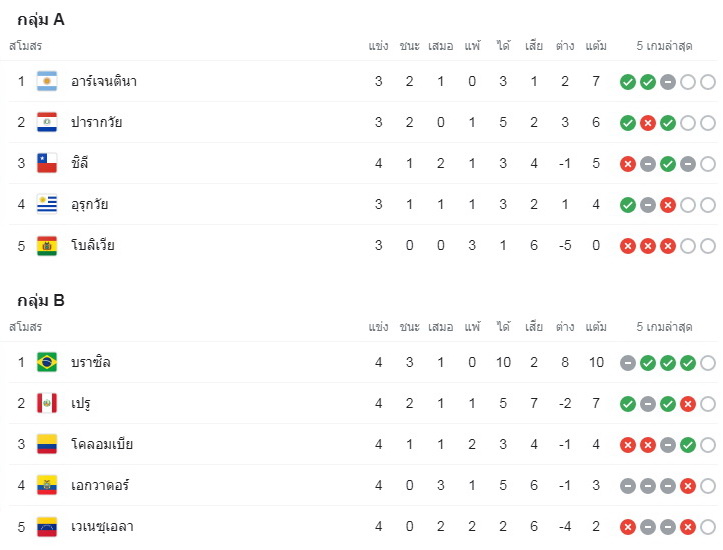Click the Paraguay flag icon
Viewport: 723px width, 550px height.
tap(47, 122)
